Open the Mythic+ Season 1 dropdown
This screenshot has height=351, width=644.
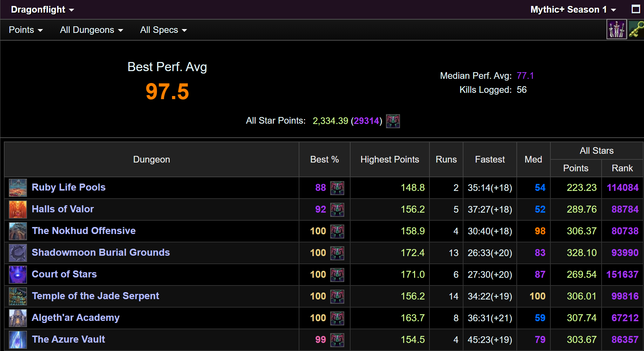573,9
